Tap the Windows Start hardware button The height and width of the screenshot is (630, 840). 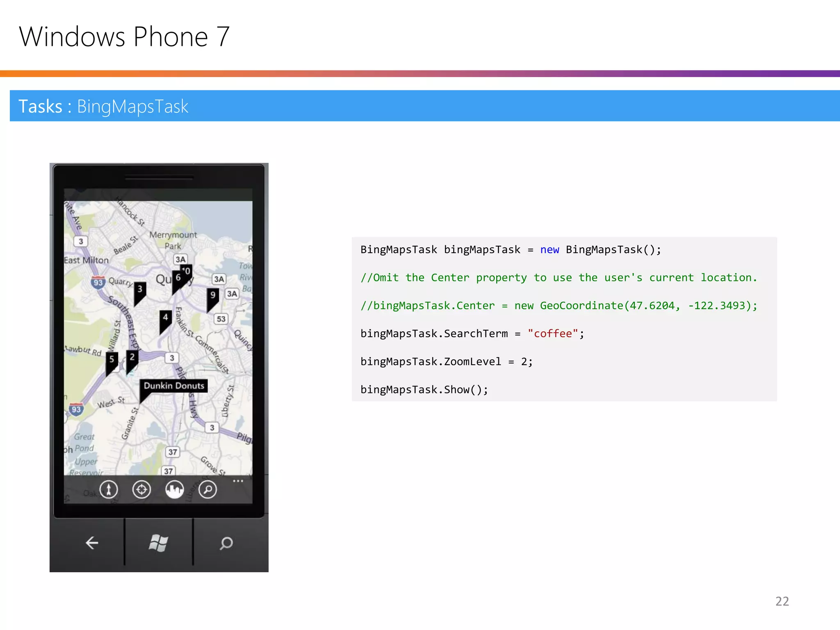158,543
